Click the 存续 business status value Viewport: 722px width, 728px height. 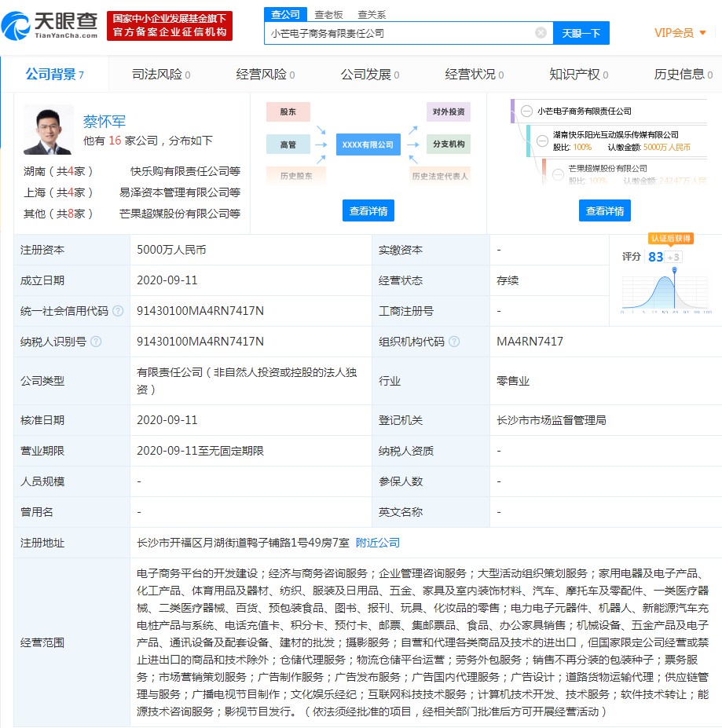pos(508,280)
